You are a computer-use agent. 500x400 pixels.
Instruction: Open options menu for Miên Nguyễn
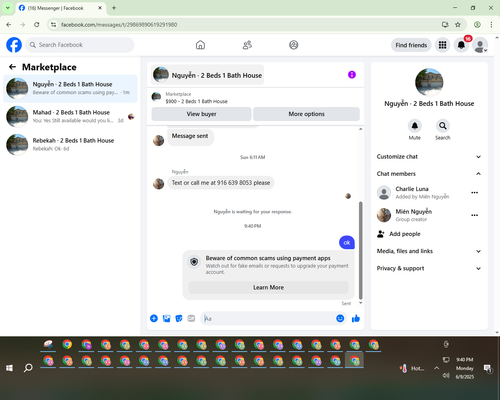[475, 215]
